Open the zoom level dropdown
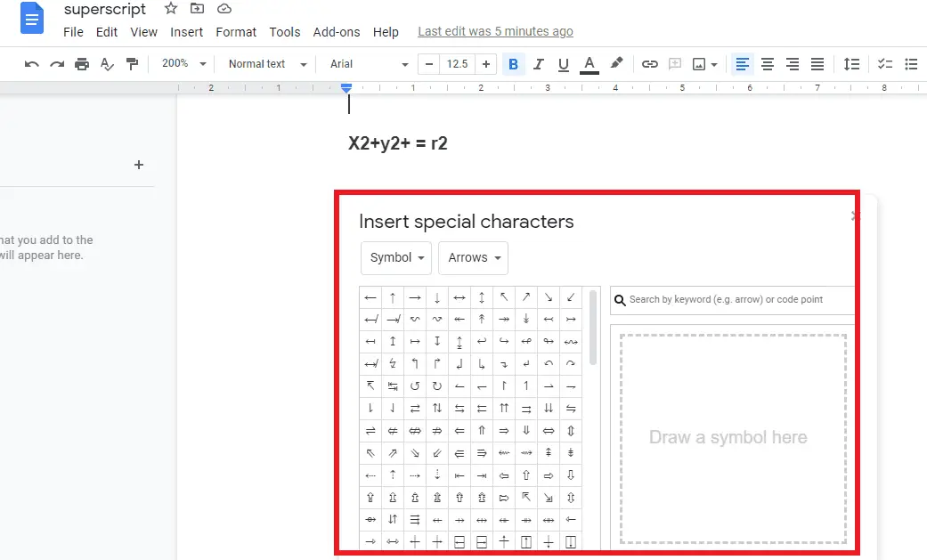Image resolution: width=927 pixels, height=560 pixels. [183, 63]
